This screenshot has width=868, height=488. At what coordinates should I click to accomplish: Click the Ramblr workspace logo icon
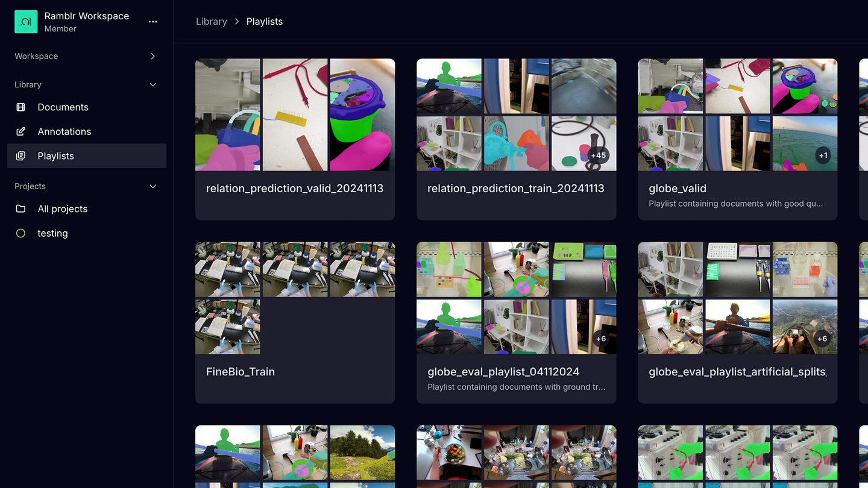tap(26, 22)
